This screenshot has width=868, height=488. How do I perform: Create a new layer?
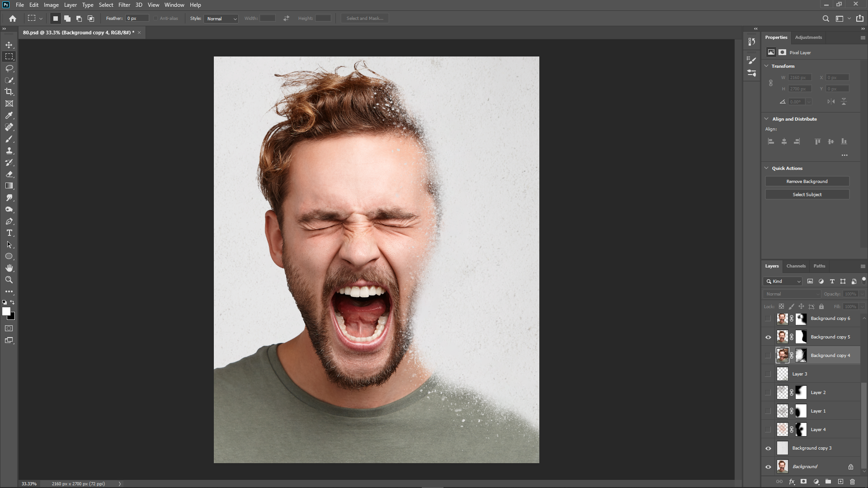(x=840, y=482)
